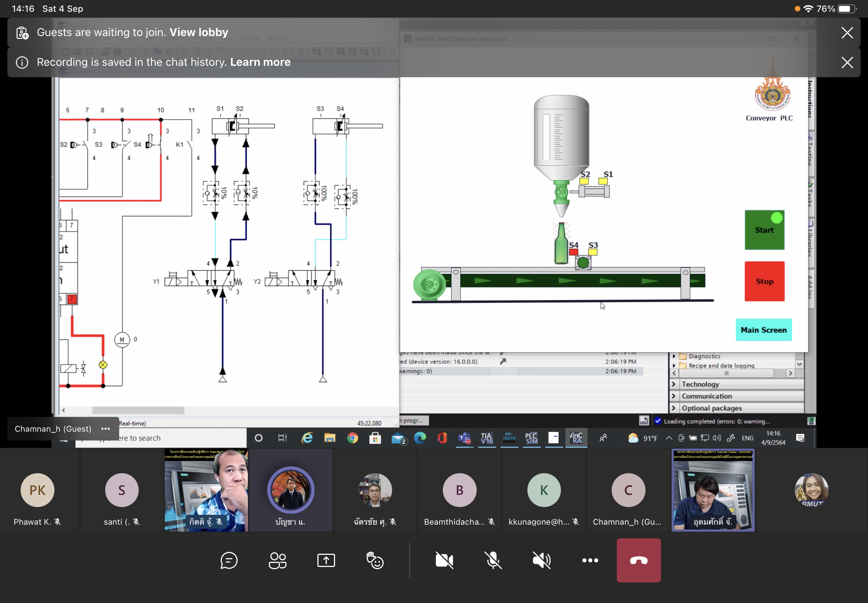Click the Cortana circle taskbar icon
The width and height of the screenshot is (868, 603).
click(259, 438)
